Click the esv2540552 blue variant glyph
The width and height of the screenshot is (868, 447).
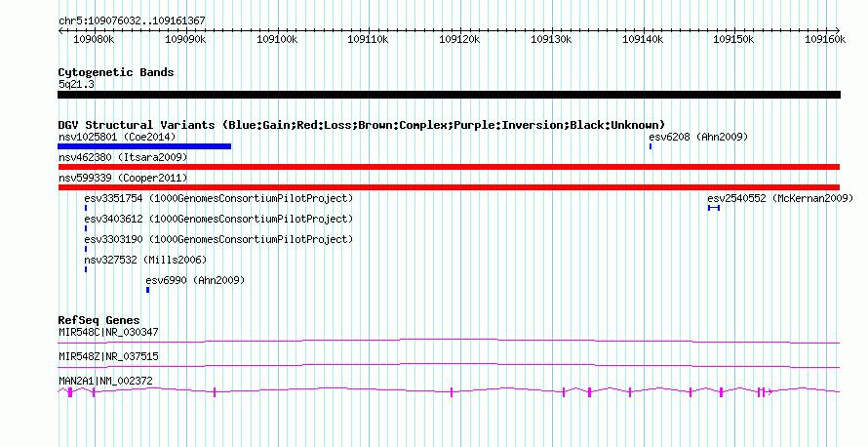coord(714,208)
